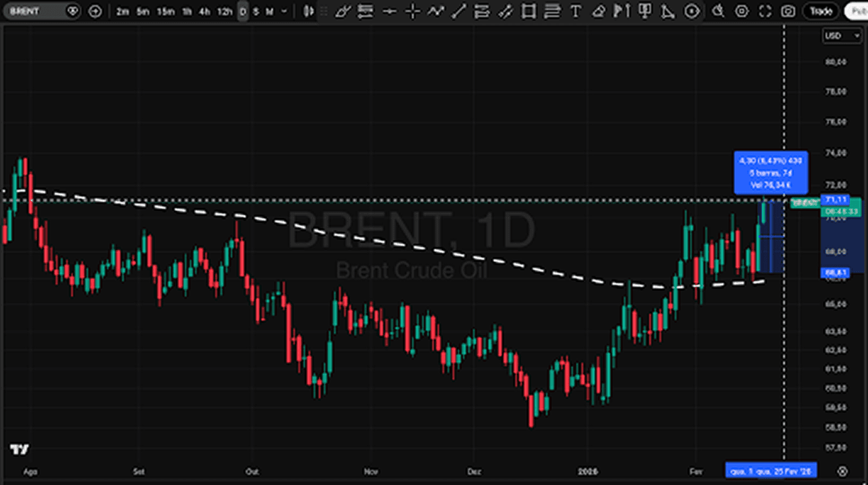Select the weekly S timeframe
Viewport: 868px width, 485px height.
click(x=256, y=11)
